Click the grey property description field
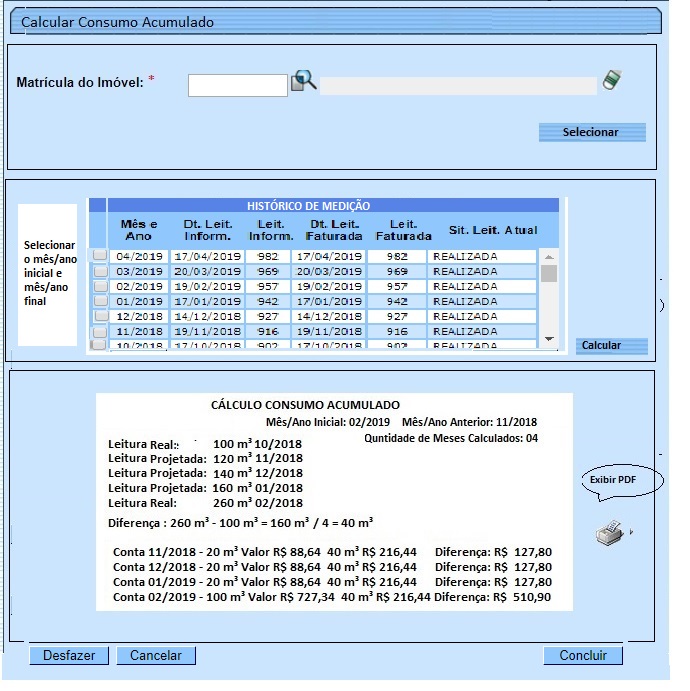This screenshot has height=691, width=690. pos(457,86)
